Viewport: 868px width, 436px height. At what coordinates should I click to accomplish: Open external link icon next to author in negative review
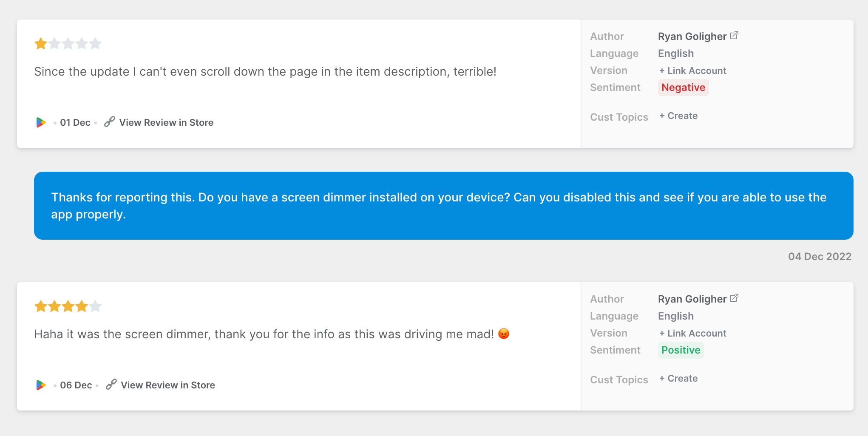[735, 36]
